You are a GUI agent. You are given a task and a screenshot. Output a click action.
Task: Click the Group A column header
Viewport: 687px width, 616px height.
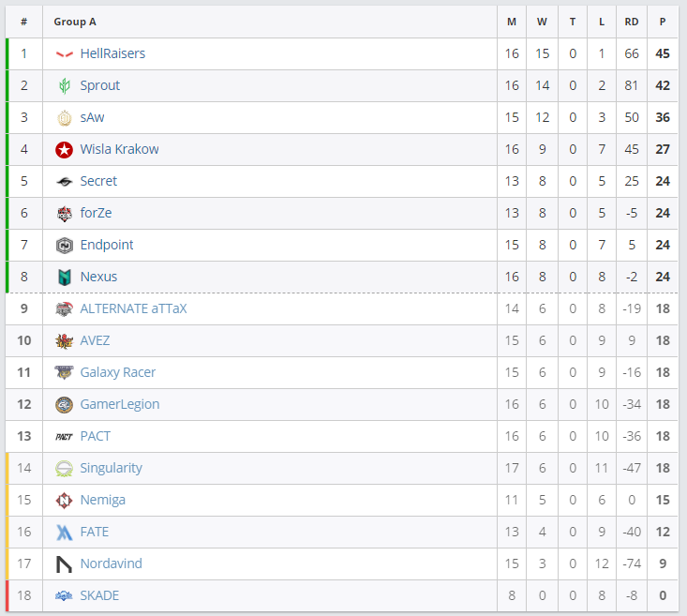[x=75, y=22]
